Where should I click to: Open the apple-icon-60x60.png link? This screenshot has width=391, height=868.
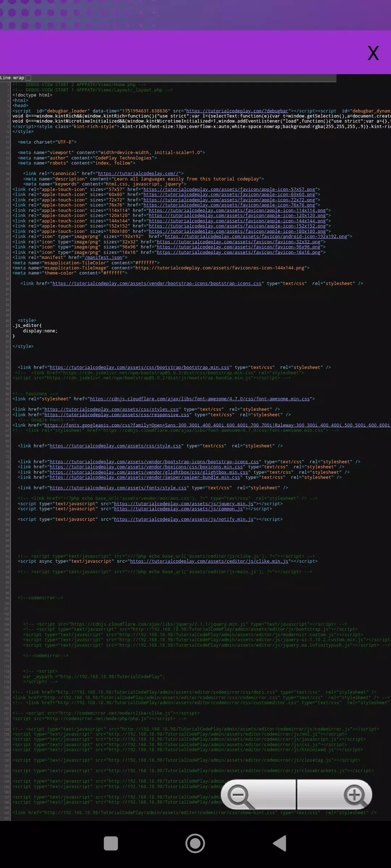point(229,195)
